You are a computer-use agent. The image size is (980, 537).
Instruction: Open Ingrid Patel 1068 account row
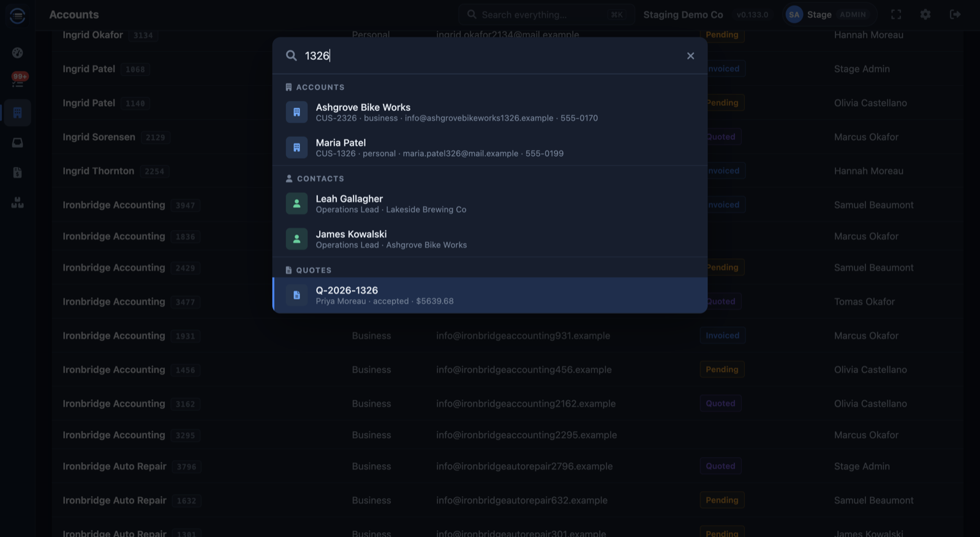click(x=507, y=69)
